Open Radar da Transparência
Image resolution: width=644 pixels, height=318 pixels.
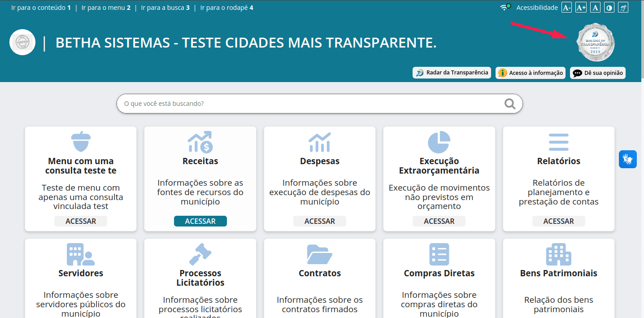pos(452,73)
